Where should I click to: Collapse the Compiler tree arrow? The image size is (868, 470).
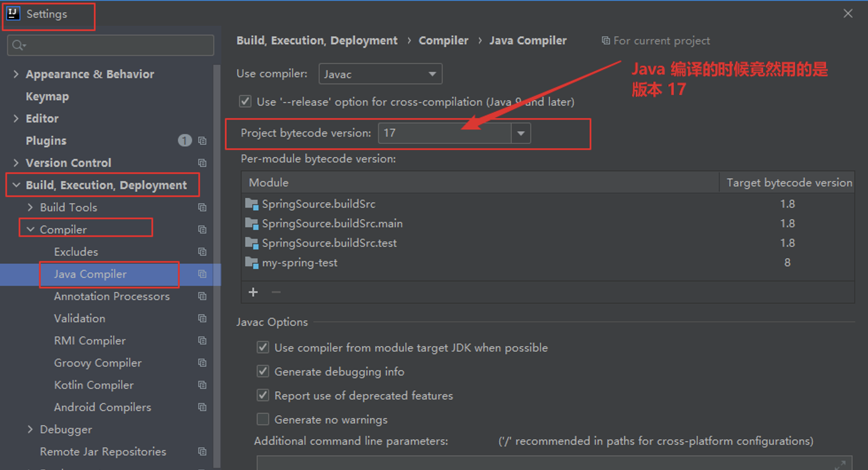tap(30, 230)
